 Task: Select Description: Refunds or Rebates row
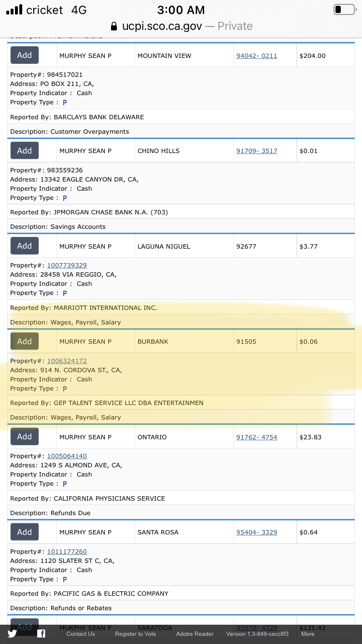click(181, 608)
